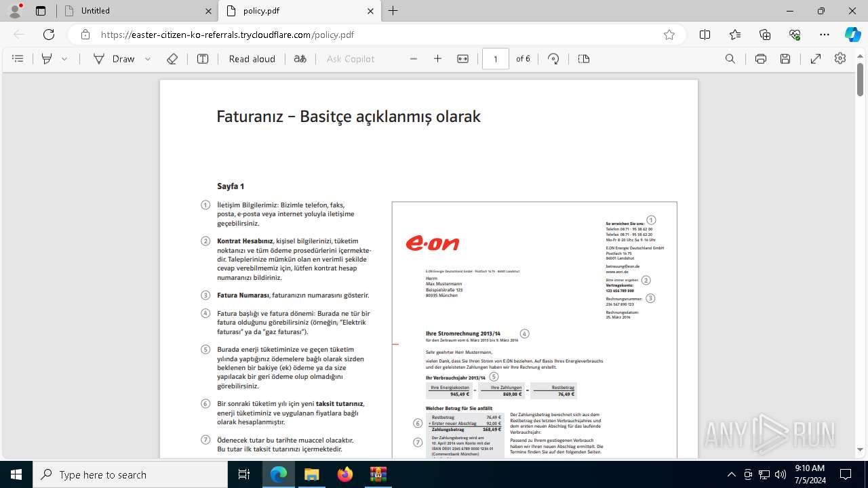868x488 pixels.
Task: Refresh the current page
Action: pyautogui.click(x=49, y=35)
